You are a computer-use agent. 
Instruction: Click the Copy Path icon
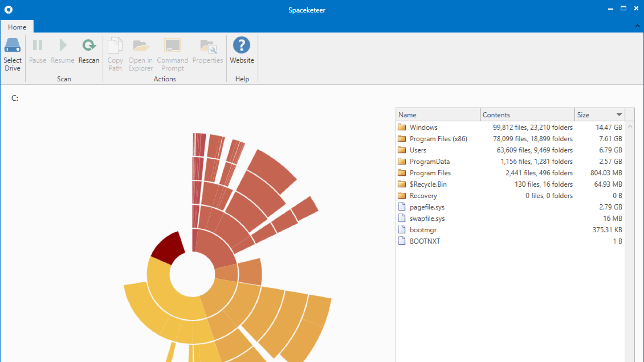(x=115, y=46)
